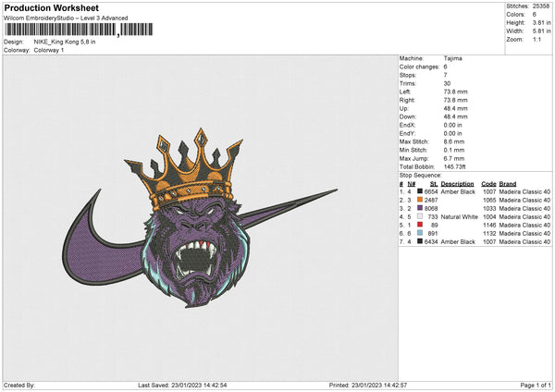Click the Width value 5.81 in
This screenshot has height=392, width=555.
point(541,31)
